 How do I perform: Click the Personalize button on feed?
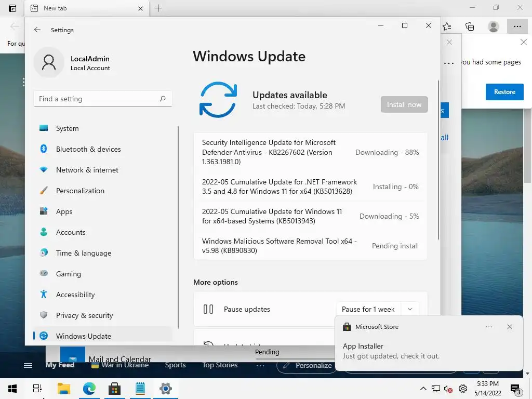point(308,365)
